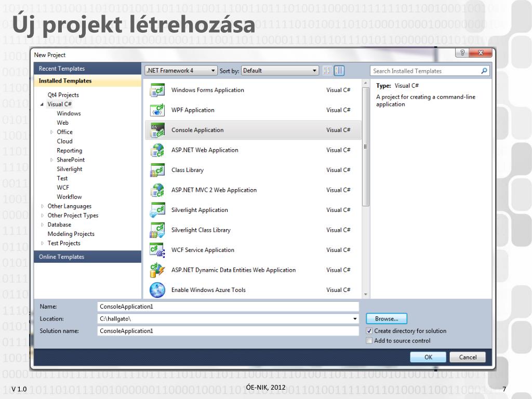Viewport: 532px width, 399px height.
Task: Click the search magnifier icon
Action: (484, 71)
